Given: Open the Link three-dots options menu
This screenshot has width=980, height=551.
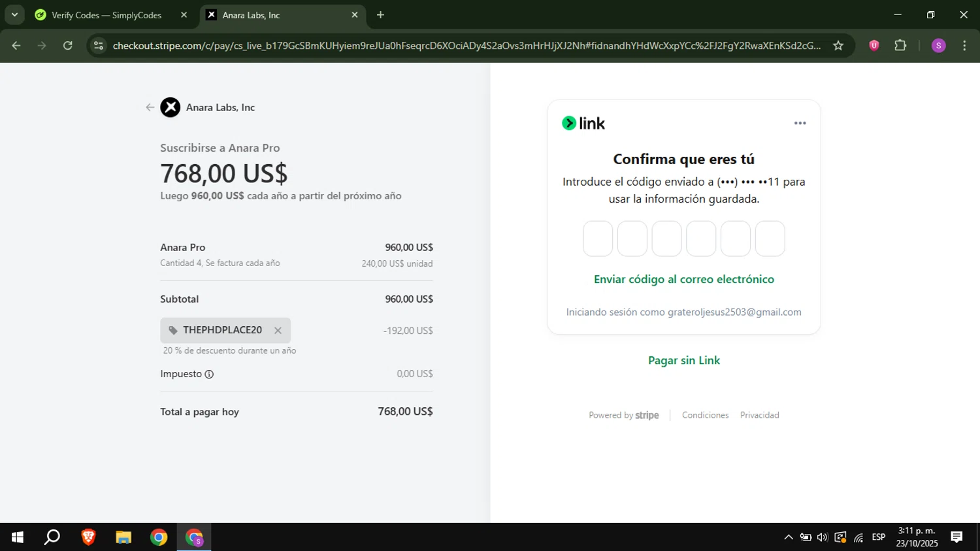Looking at the screenshot, I should coord(800,123).
